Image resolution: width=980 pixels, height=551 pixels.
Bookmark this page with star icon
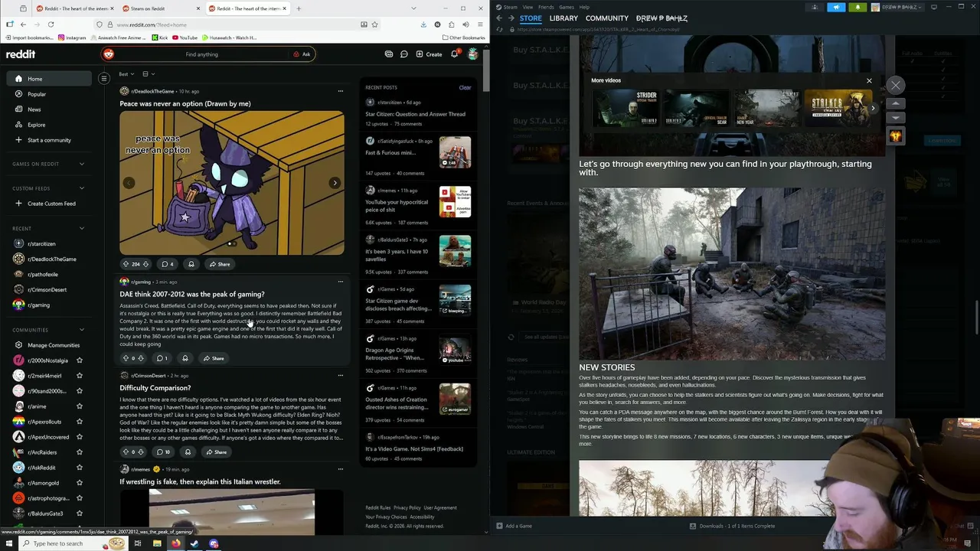(x=374, y=24)
